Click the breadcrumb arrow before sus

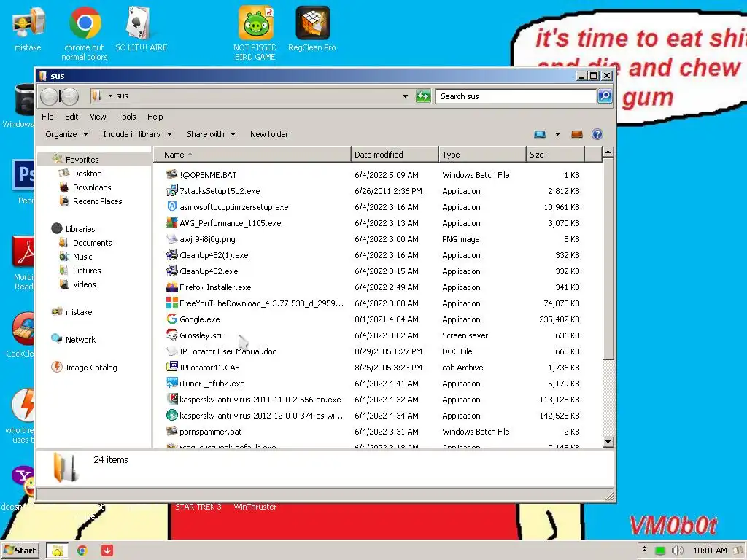110,96
